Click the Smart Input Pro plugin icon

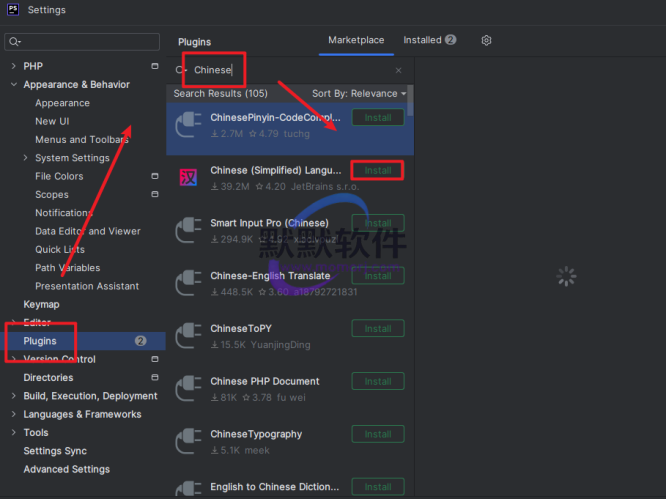(x=188, y=230)
